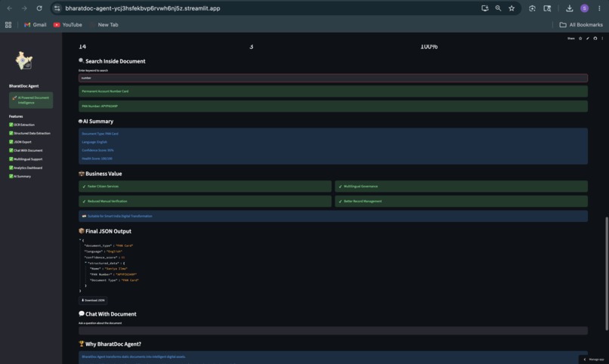Click Structured Data Extraction check mark

(x=11, y=133)
